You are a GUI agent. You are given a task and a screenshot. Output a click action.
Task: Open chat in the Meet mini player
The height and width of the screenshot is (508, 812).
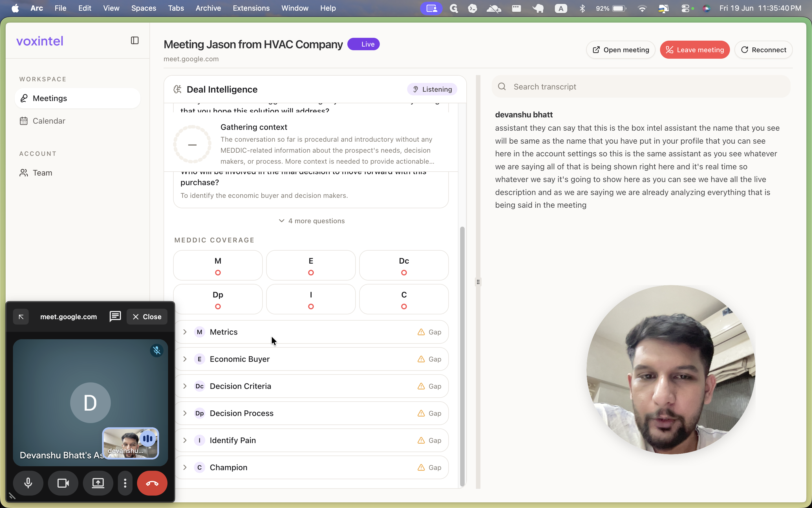coord(115,316)
